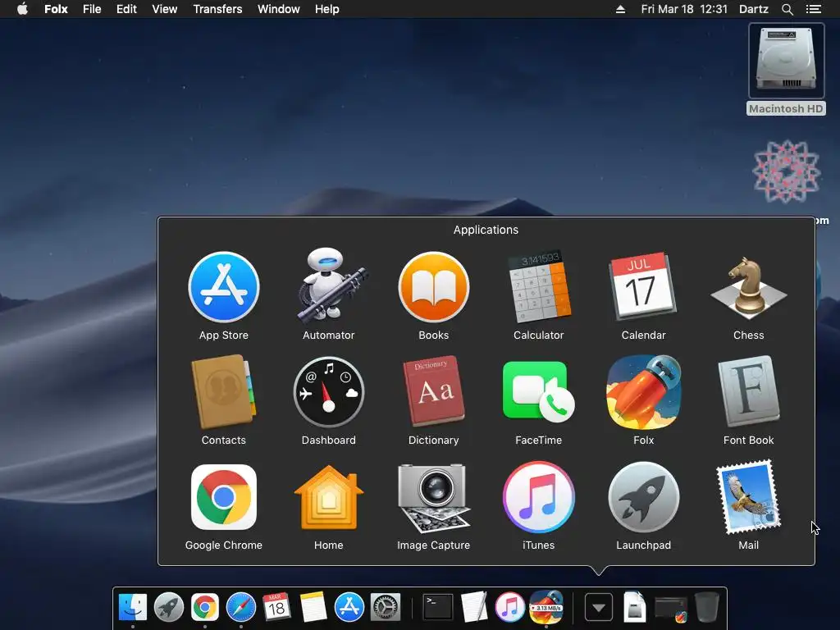Screen dimensions: 840x630
Task: Open App Store from the Applications stack
Action: click(x=224, y=287)
